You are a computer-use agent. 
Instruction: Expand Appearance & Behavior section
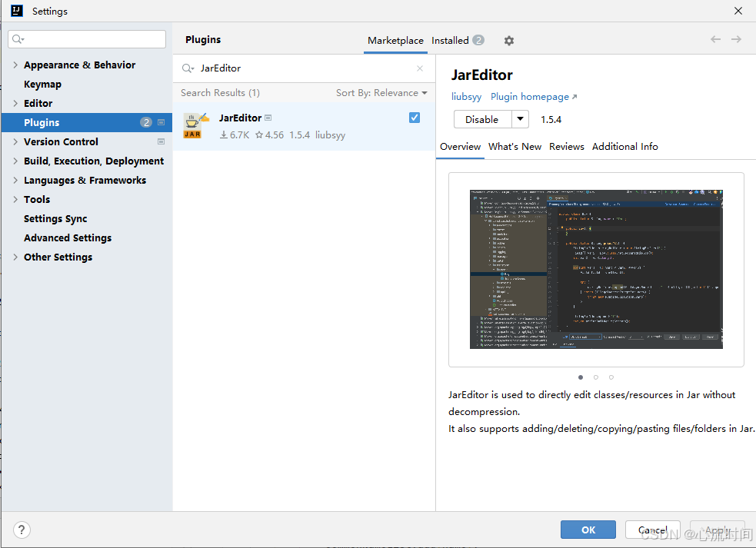tap(15, 65)
